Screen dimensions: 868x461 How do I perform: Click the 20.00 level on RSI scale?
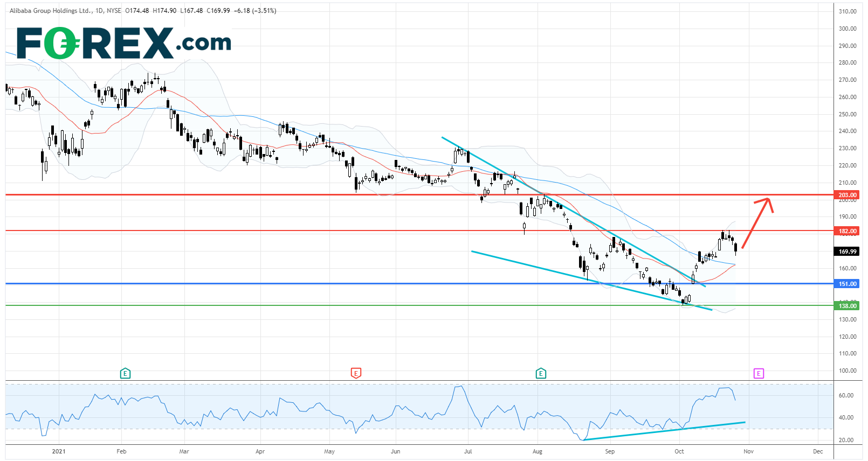point(846,440)
